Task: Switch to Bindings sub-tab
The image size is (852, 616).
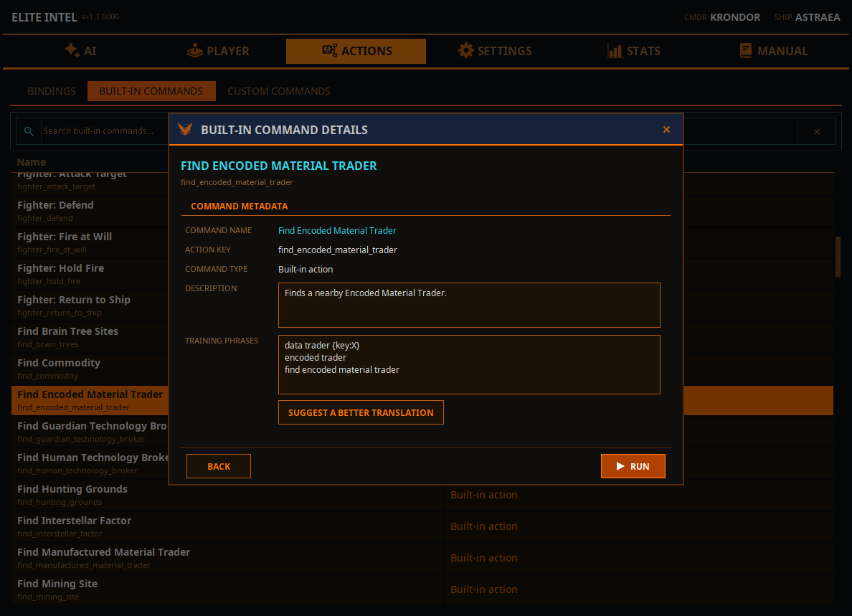Action: pyautogui.click(x=52, y=91)
